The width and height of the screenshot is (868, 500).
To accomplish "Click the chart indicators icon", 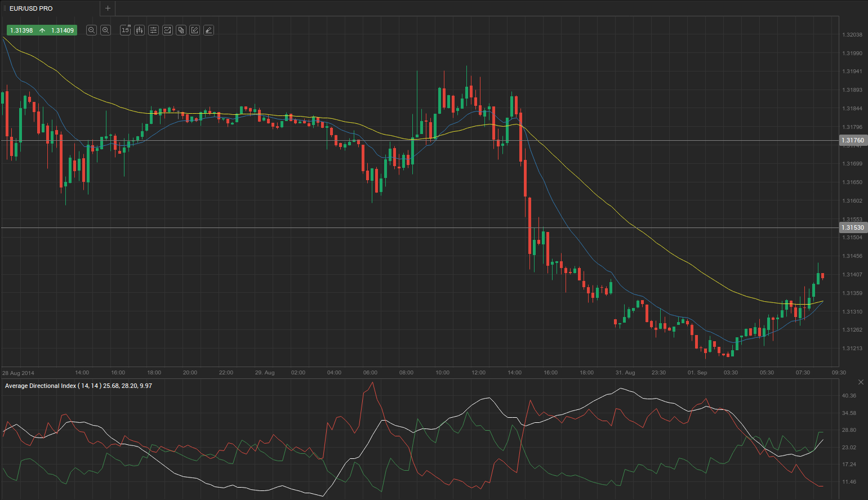I will [x=167, y=30].
